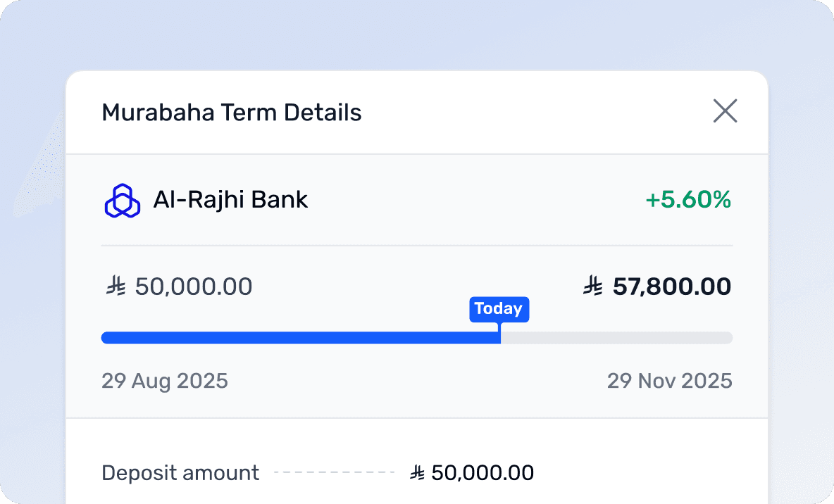Image resolution: width=834 pixels, height=504 pixels.
Task: Click the blue elapsed portion of the progress bar
Action: pos(296,338)
